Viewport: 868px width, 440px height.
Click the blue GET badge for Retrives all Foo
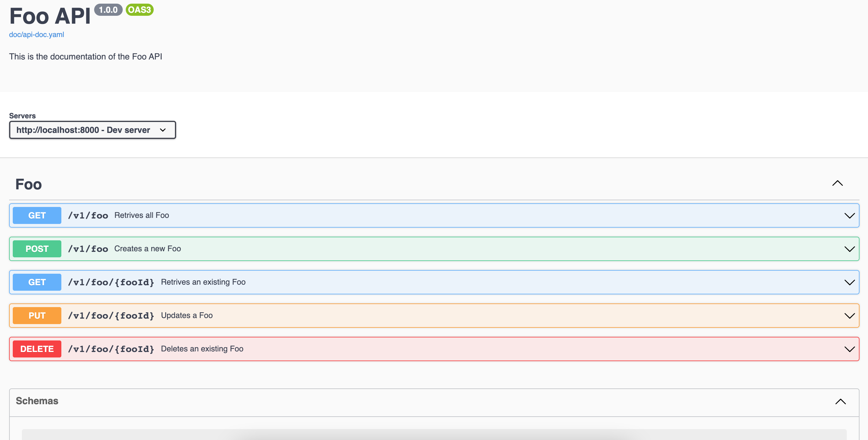click(37, 215)
